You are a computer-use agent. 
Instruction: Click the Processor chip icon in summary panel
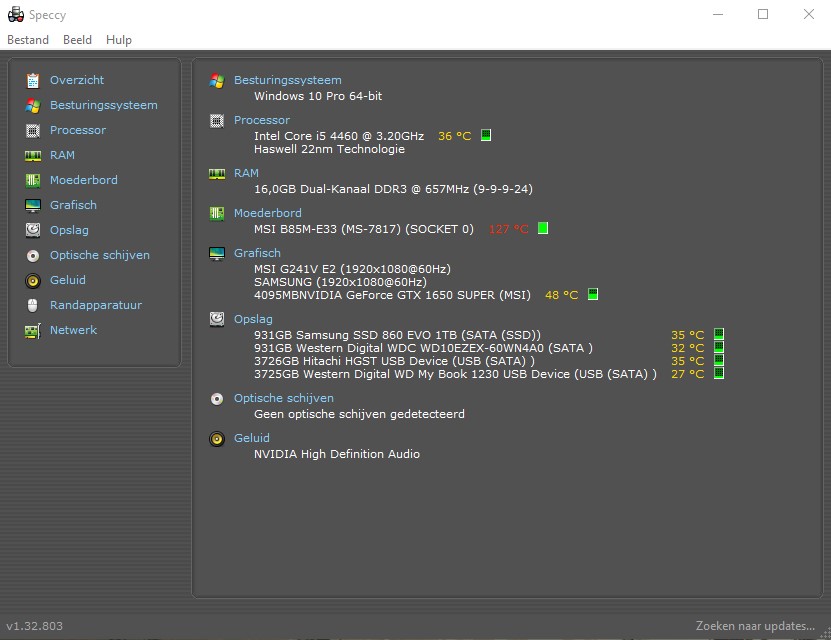[x=217, y=121]
